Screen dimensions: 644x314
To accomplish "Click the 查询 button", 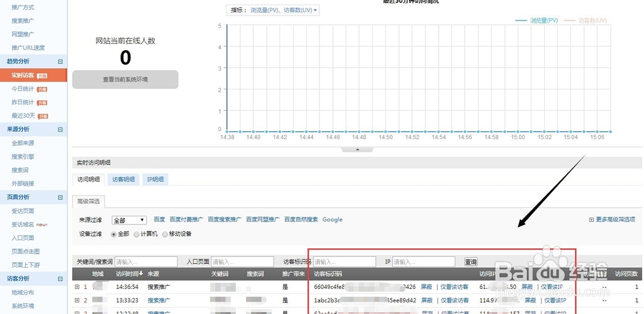I will tap(471, 262).
